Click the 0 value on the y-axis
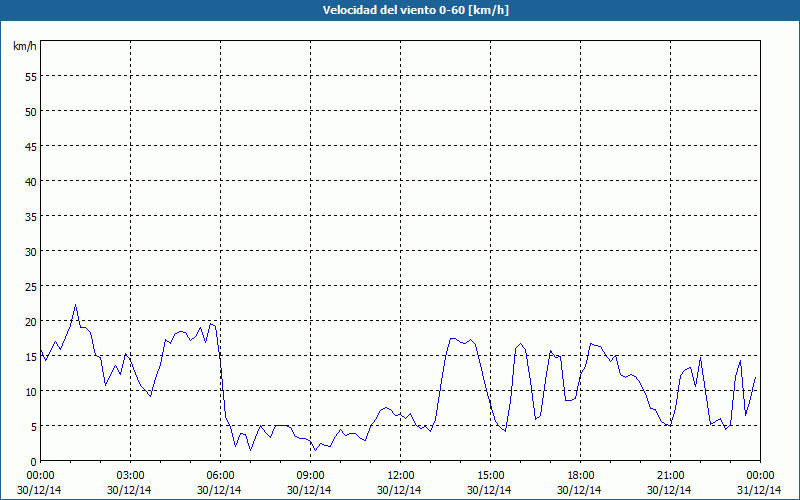Viewport: 800px width, 500px height. 33,462
